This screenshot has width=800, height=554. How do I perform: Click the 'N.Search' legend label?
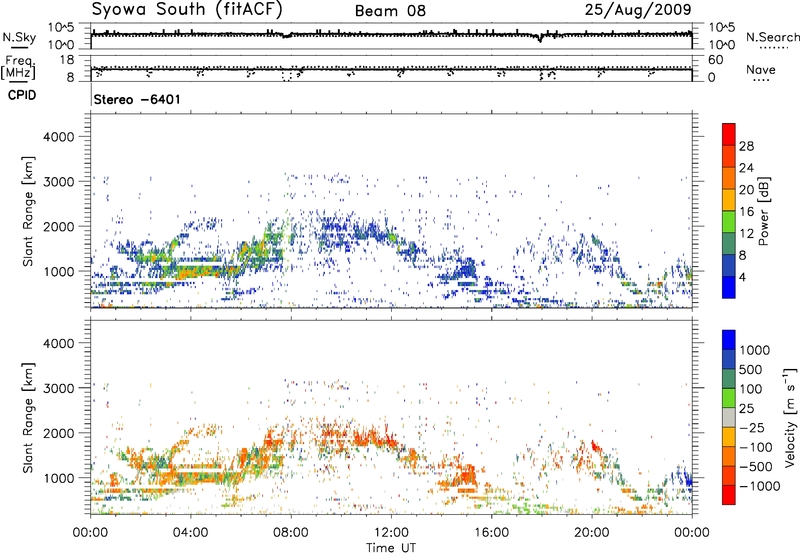pyautogui.click(x=773, y=37)
